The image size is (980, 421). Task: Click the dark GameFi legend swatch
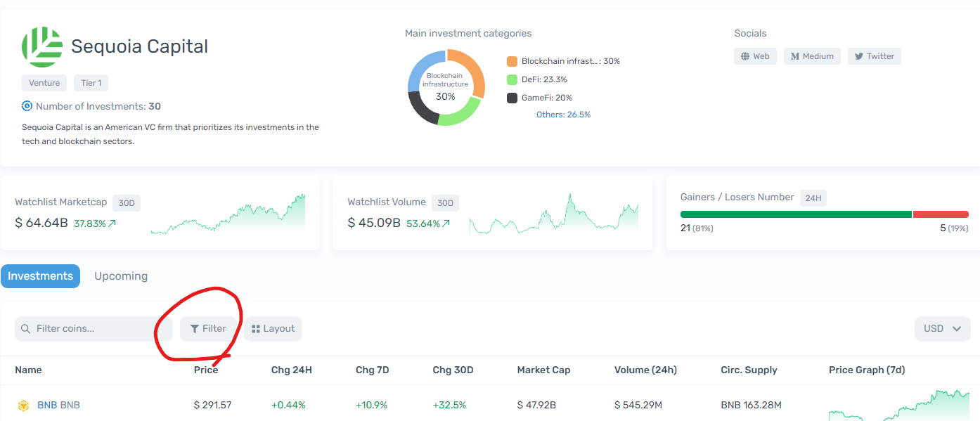point(512,98)
